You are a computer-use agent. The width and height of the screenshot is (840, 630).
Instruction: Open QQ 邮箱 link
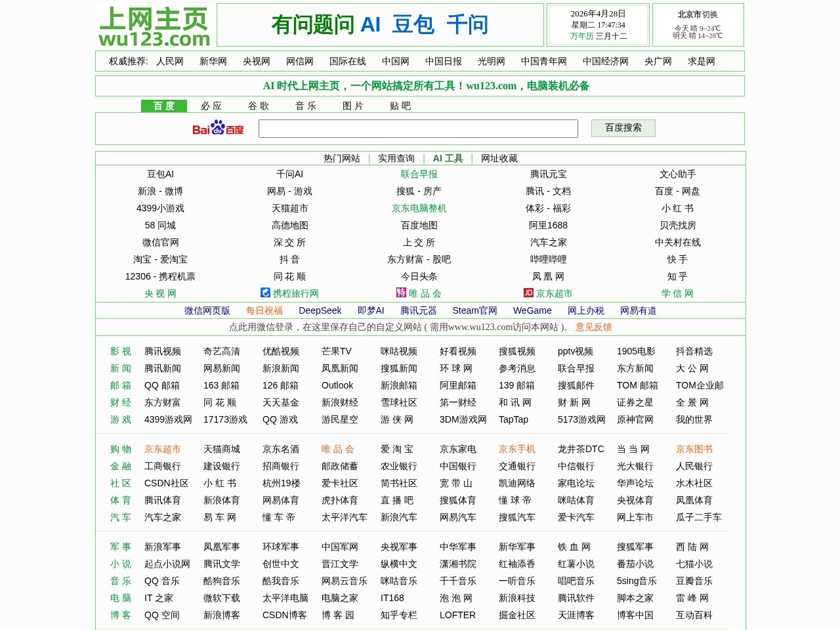[x=162, y=385]
